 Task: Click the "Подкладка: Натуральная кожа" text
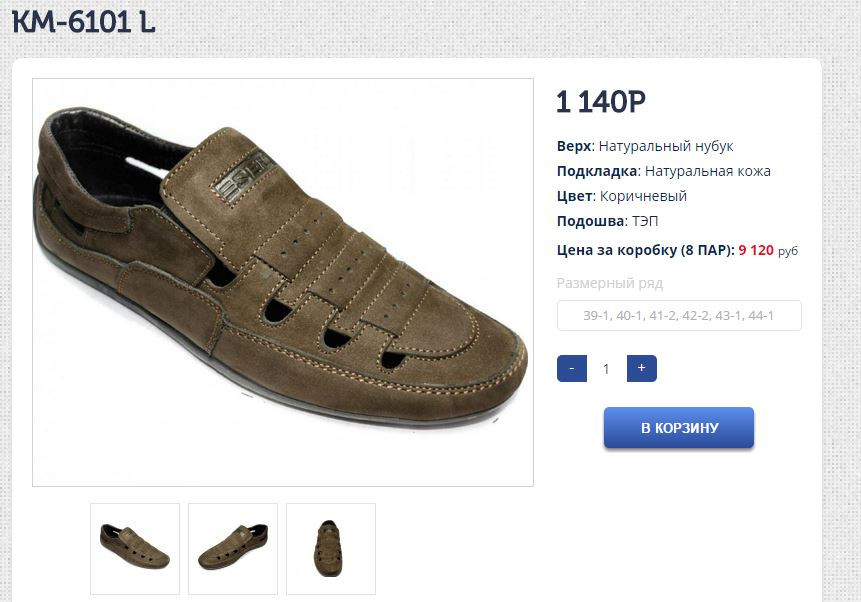click(x=663, y=172)
